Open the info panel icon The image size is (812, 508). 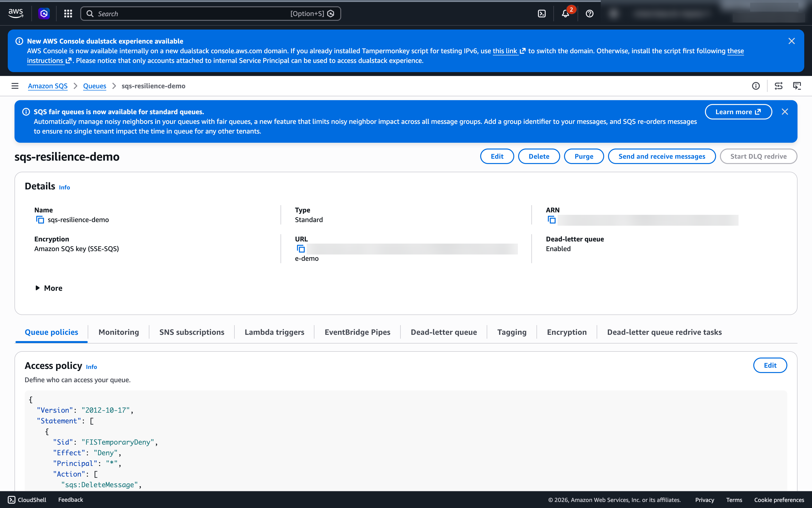pos(756,86)
